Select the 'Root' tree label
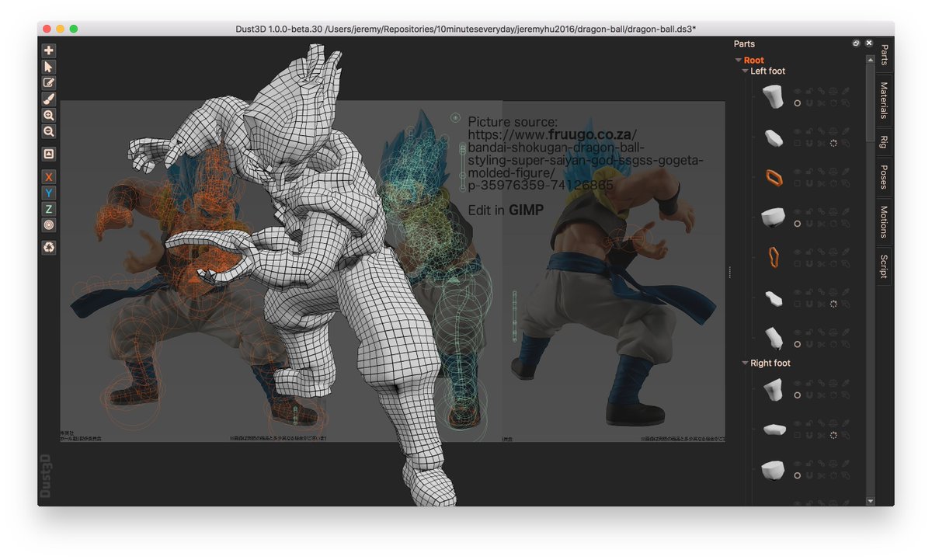Viewport: 932px width, 560px height. click(x=753, y=60)
